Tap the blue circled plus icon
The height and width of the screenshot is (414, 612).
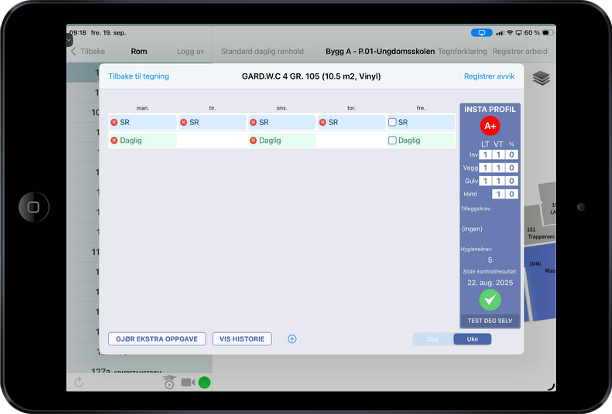292,339
